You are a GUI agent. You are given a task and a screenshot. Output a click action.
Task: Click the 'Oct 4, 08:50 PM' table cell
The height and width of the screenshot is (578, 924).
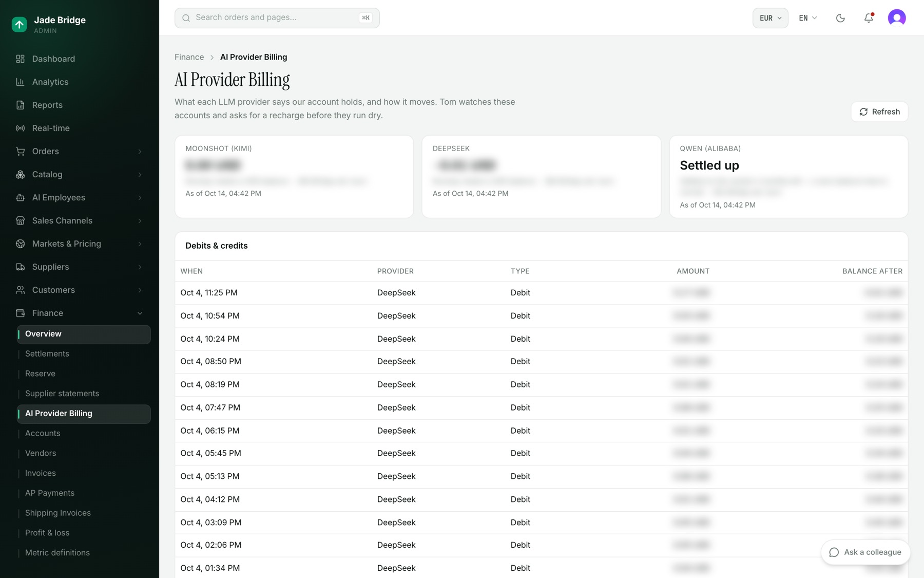[x=210, y=362]
